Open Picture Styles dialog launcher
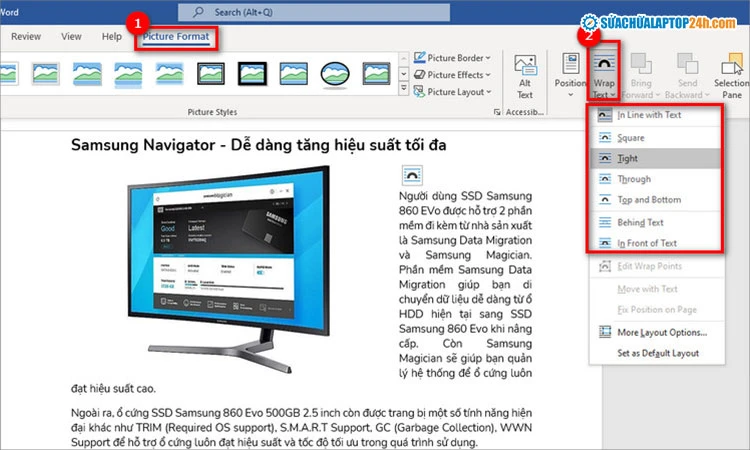The image size is (750, 450). [497, 112]
